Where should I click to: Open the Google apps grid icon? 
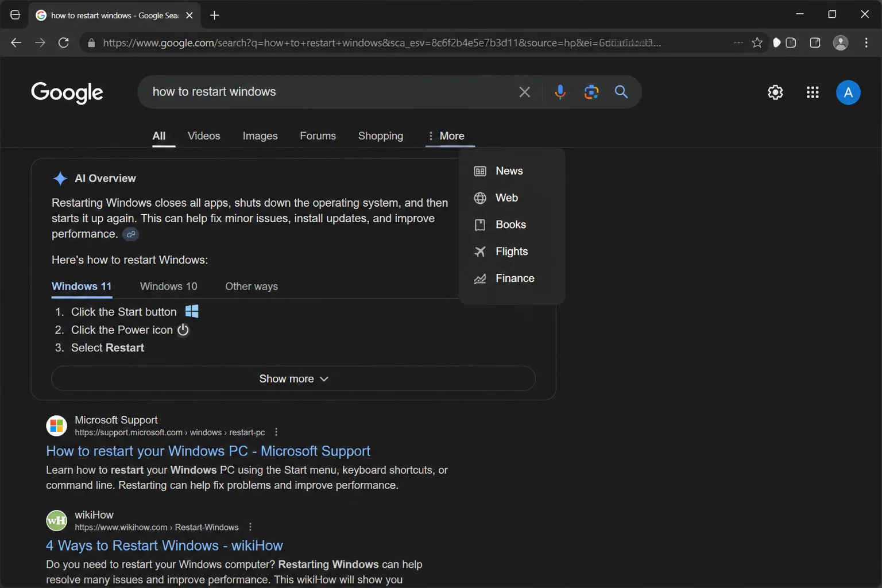click(x=813, y=92)
